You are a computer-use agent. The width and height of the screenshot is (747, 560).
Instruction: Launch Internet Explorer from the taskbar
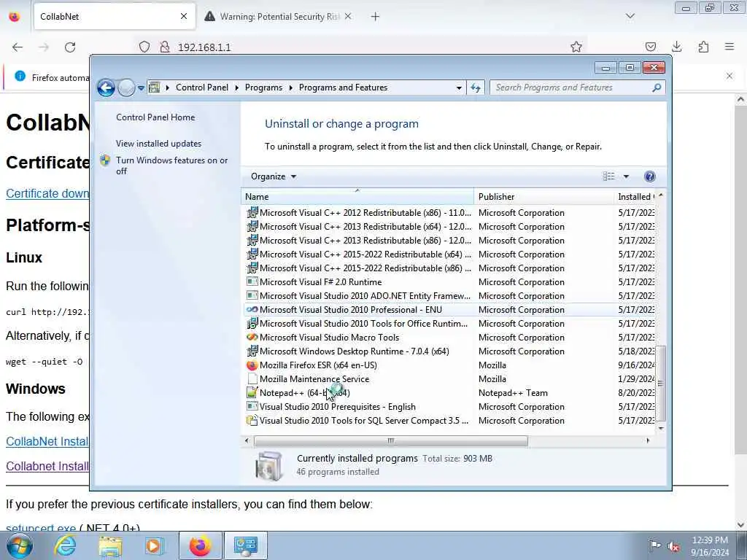65,545
